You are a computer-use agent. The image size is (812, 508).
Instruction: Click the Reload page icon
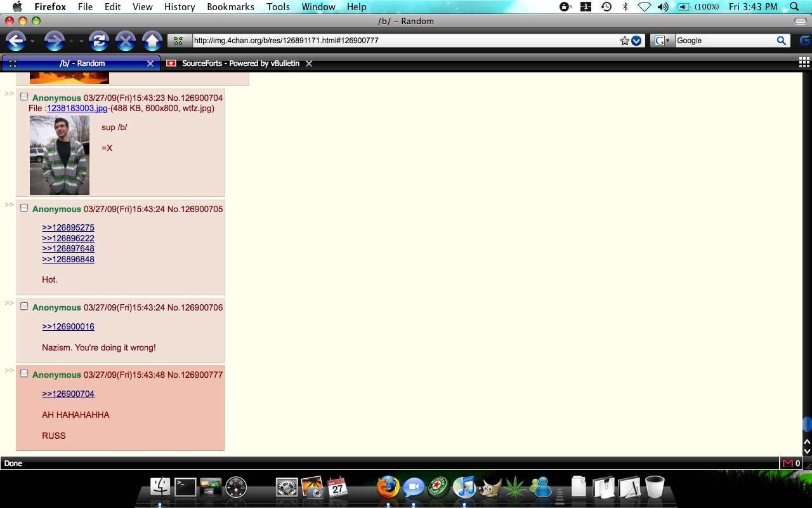coord(98,41)
